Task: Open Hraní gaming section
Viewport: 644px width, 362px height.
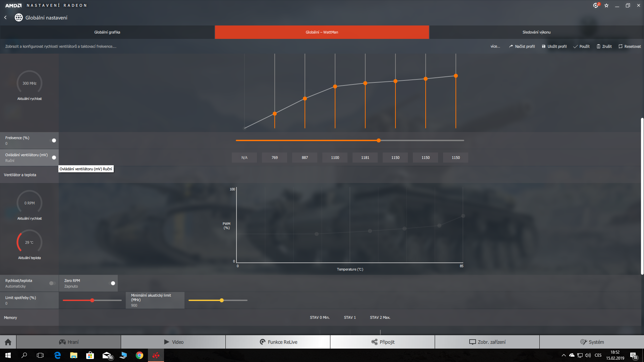Action: click(x=69, y=342)
